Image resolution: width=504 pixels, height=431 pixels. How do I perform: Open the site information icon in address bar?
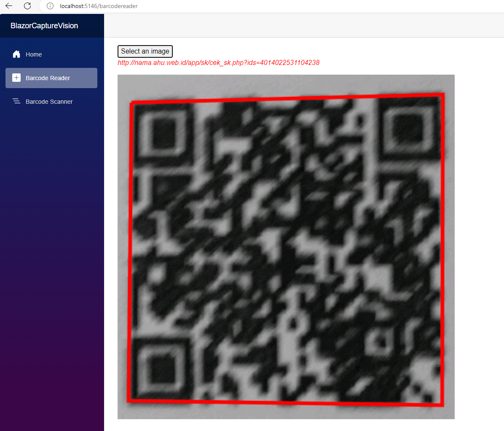click(50, 6)
